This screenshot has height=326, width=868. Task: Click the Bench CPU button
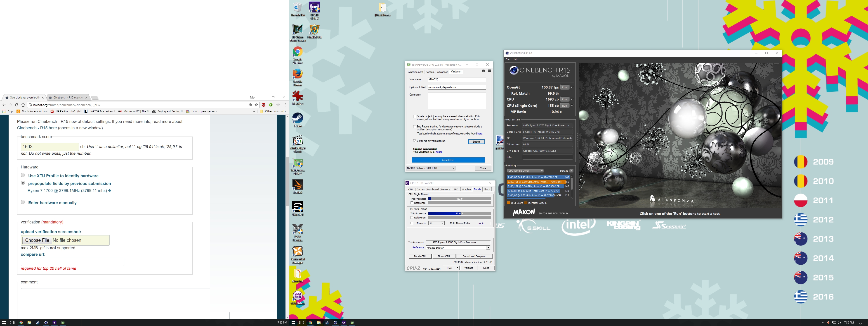(x=420, y=256)
